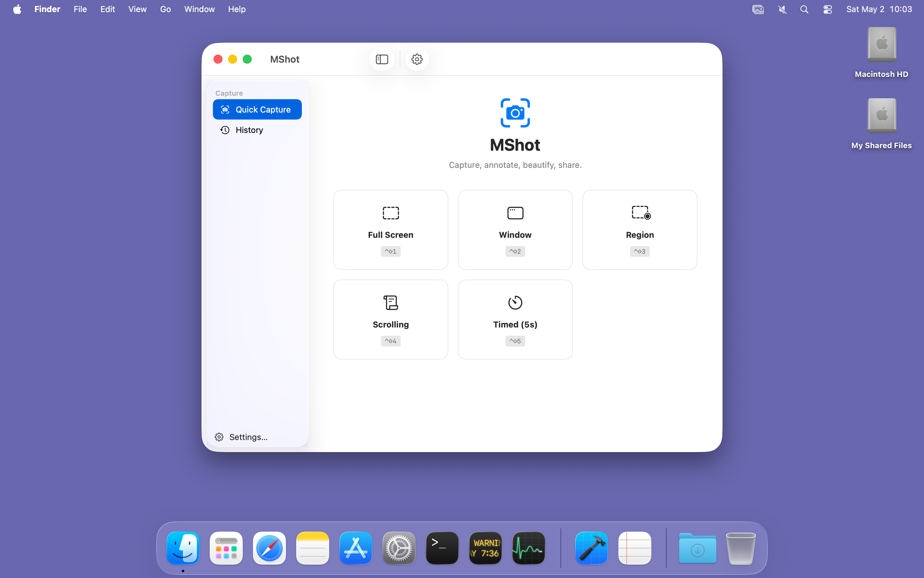Open Activity Monitor from the Dock
The width and height of the screenshot is (924, 578).
point(528,548)
